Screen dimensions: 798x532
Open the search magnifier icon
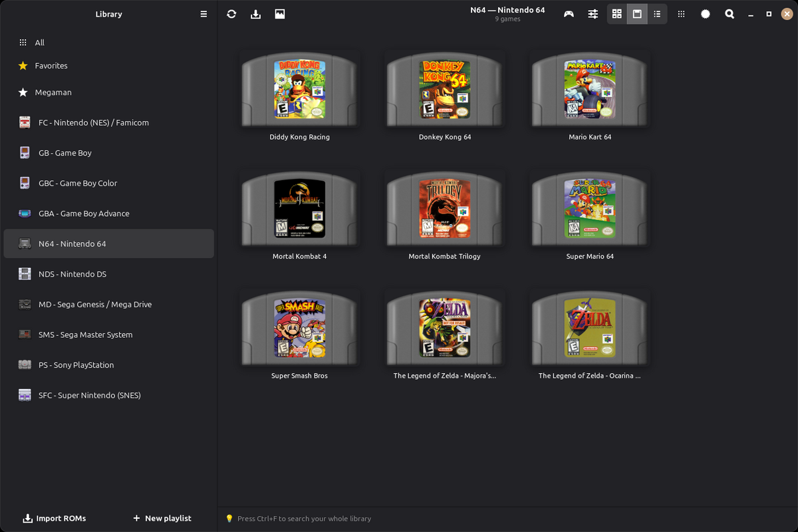[x=730, y=14]
